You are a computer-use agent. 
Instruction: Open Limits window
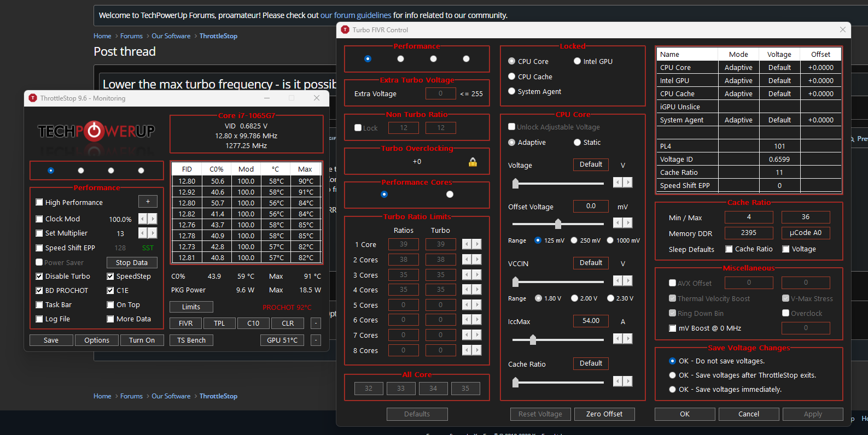[191, 307]
